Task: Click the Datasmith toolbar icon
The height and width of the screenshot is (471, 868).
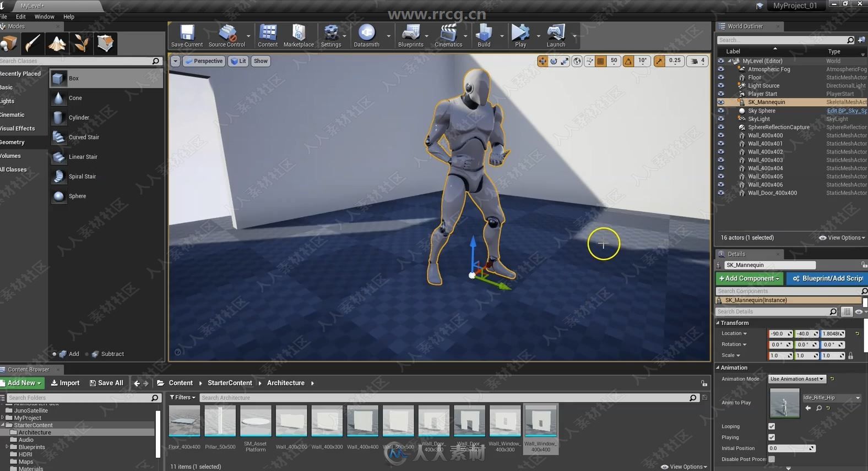Action: [x=366, y=36]
